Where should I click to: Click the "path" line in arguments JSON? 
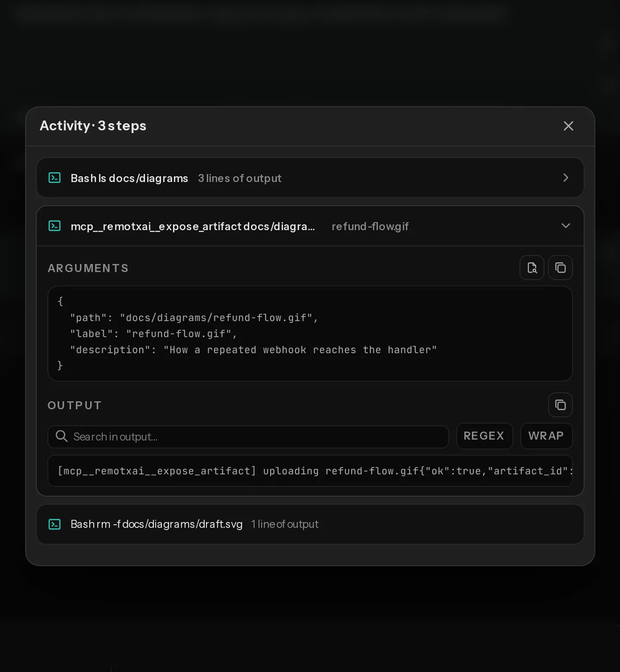[x=194, y=318]
